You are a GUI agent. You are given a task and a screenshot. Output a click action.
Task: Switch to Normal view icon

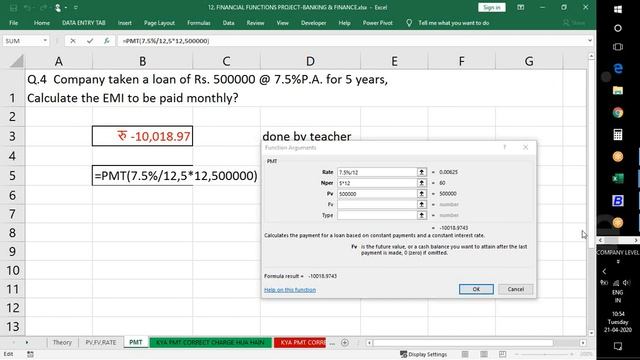coord(465,354)
